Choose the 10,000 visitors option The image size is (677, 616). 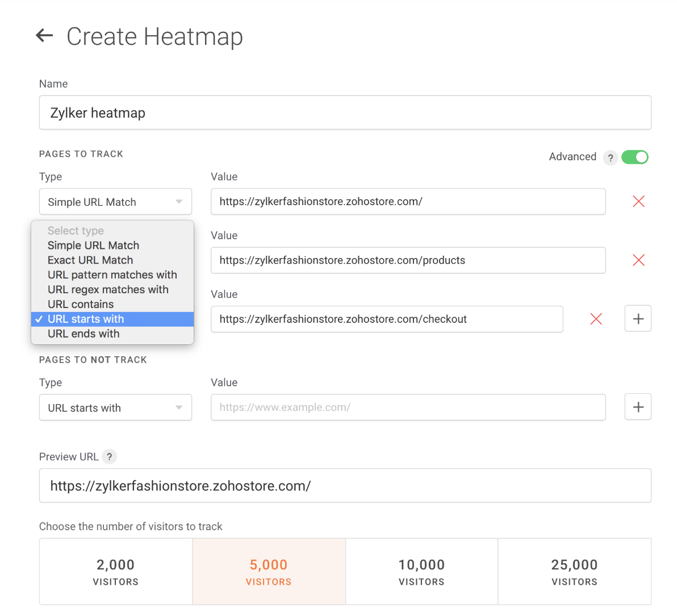pos(421,572)
